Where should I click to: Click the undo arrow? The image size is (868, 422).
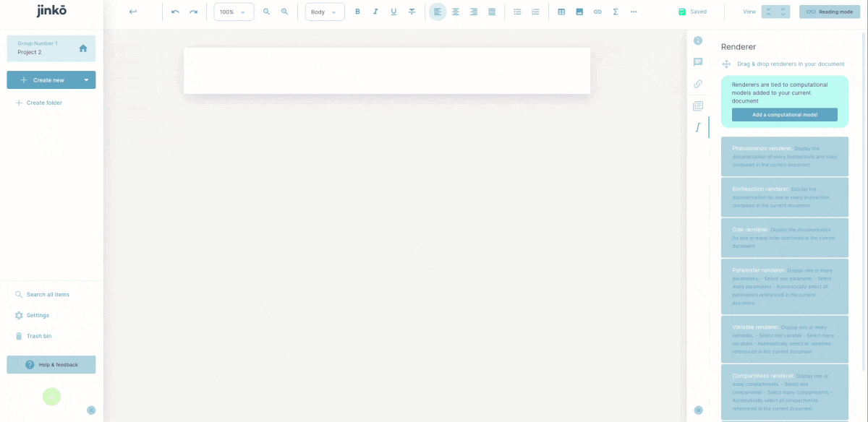click(x=175, y=12)
